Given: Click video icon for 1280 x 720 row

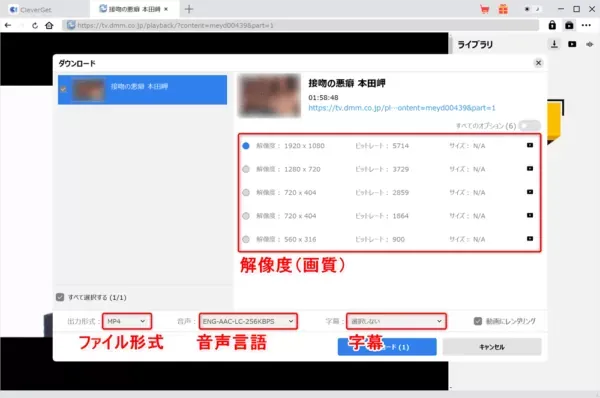Looking at the screenshot, I should [x=530, y=168].
